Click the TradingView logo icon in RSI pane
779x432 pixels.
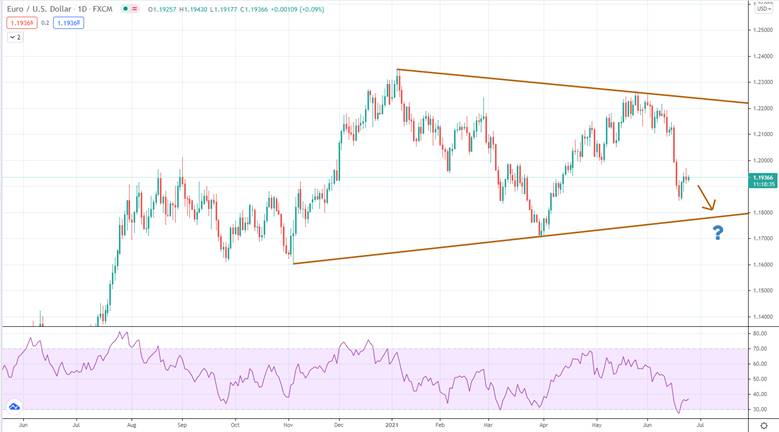tap(14, 407)
